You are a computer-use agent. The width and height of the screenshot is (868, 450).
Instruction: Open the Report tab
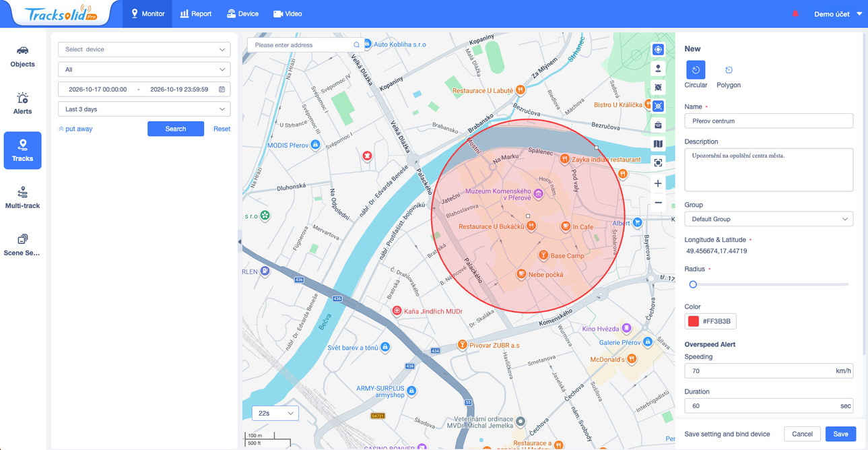click(x=196, y=13)
